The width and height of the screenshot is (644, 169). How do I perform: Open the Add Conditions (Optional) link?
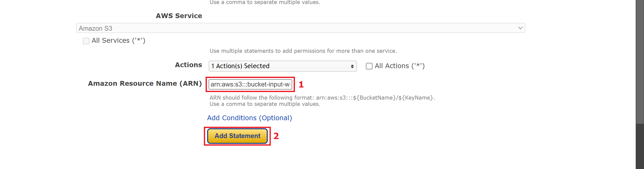point(250,118)
